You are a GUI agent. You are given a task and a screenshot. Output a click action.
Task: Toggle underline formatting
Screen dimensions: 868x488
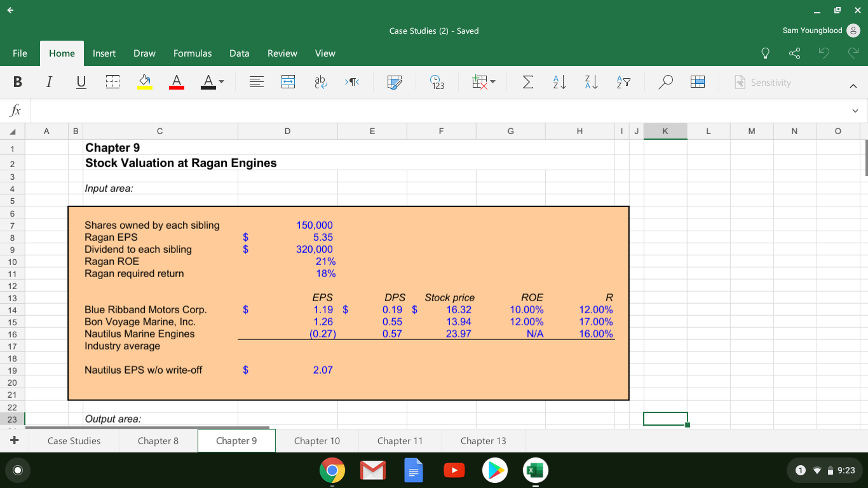[x=81, y=83]
